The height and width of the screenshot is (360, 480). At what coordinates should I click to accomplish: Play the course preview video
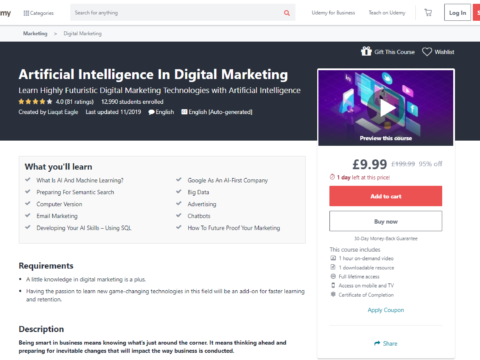tap(386, 108)
